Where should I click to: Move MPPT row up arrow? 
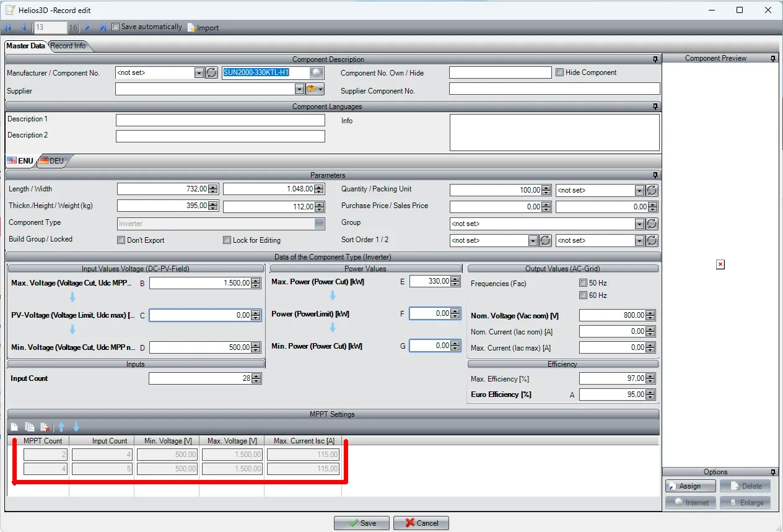[x=61, y=427]
